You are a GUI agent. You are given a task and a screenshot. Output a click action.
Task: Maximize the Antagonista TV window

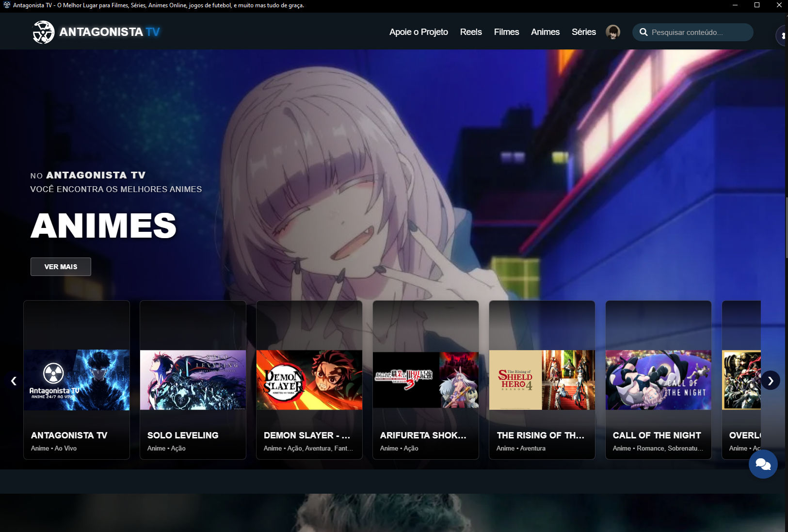pos(757,5)
